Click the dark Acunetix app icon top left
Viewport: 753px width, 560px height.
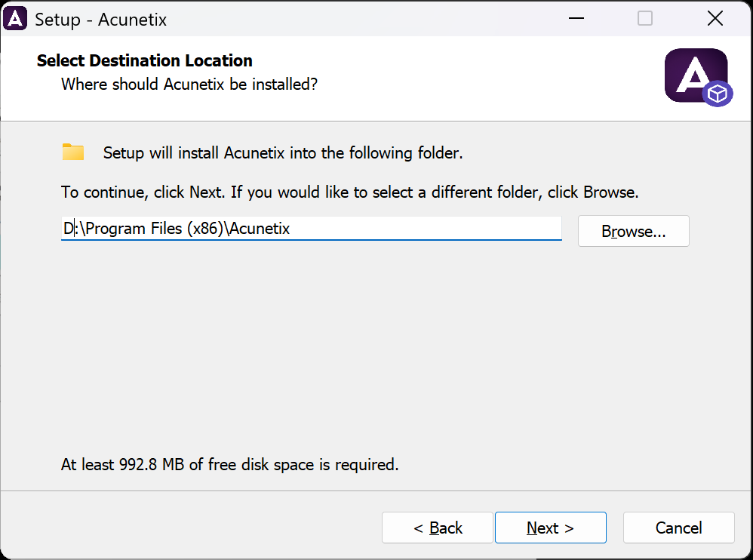[x=15, y=17]
